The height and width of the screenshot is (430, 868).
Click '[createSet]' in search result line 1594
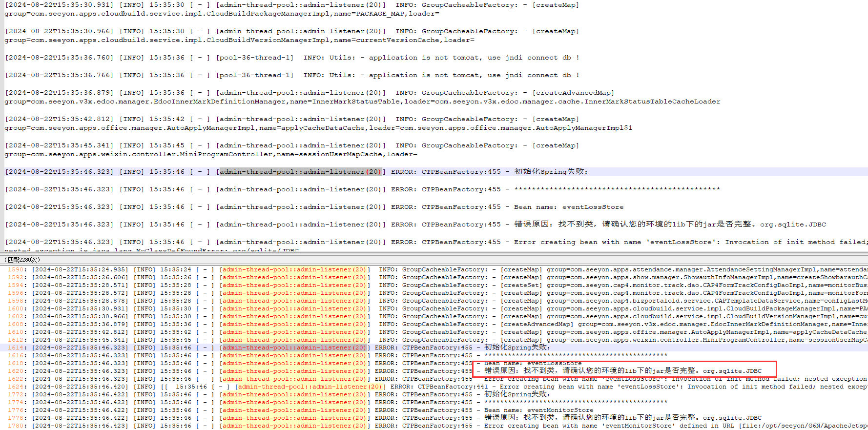(x=521, y=285)
